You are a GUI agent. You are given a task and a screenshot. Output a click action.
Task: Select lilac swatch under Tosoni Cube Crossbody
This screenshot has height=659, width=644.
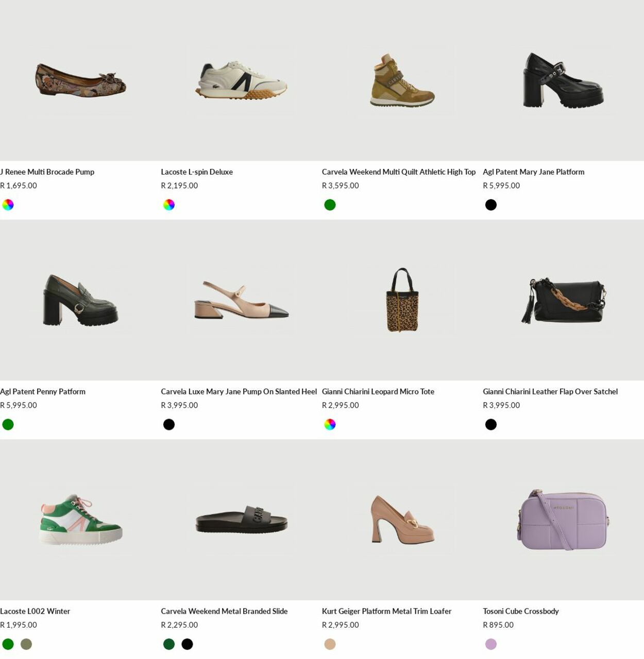tap(491, 644)
